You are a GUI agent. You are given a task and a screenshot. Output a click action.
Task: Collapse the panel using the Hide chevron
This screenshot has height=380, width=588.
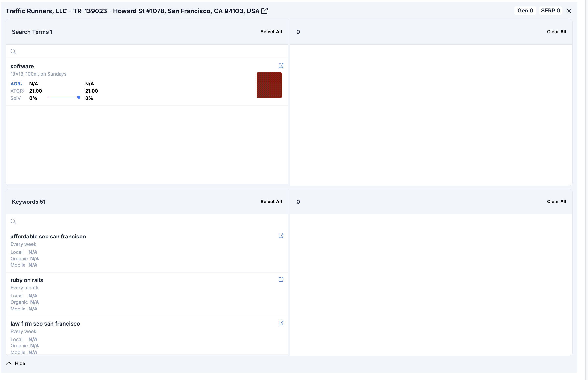(9, 363)
